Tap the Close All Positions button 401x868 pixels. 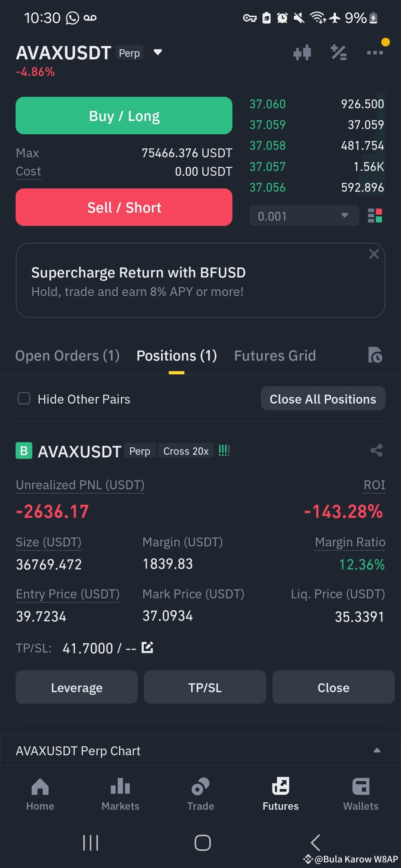pyautogui.click(x=323, y=399)
